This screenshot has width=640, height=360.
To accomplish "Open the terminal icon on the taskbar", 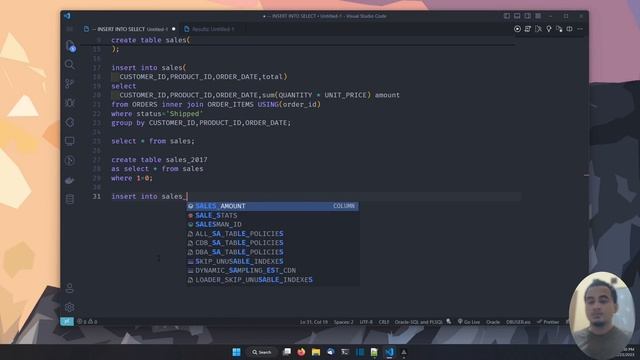I will tap(345, 352).
